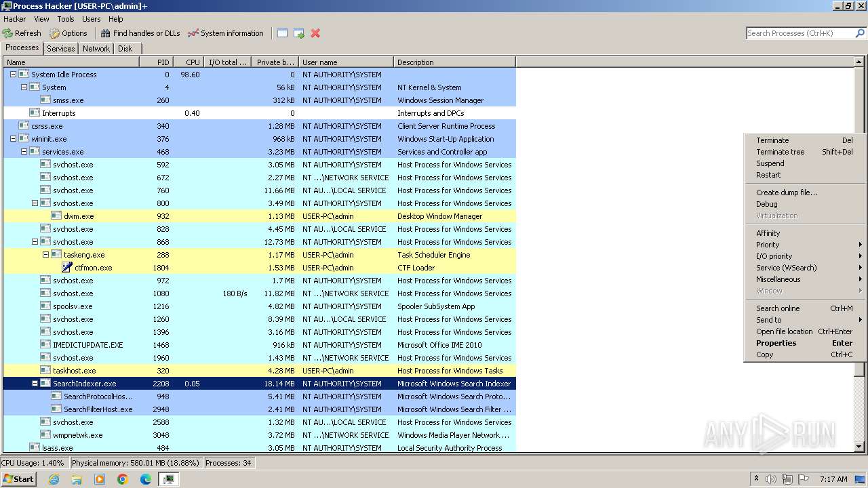Viewport: 868px width, 488px height.
Task: Open Service (WSearch) submenu
Action: point(804,268)
